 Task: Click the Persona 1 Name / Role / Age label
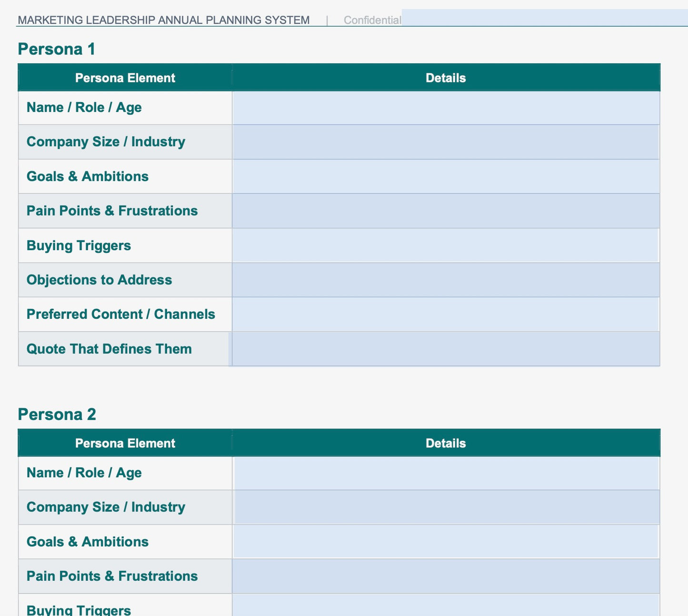click(x=84, y=108)
